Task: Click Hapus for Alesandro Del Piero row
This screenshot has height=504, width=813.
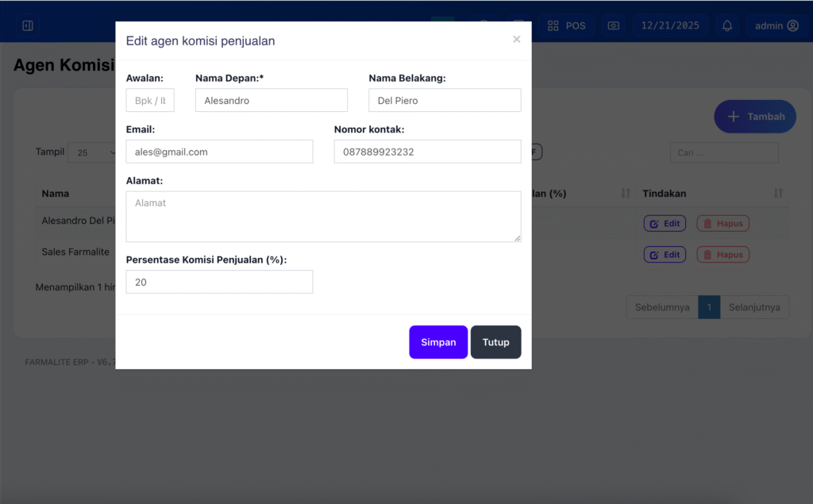Action: coord(722,224)
